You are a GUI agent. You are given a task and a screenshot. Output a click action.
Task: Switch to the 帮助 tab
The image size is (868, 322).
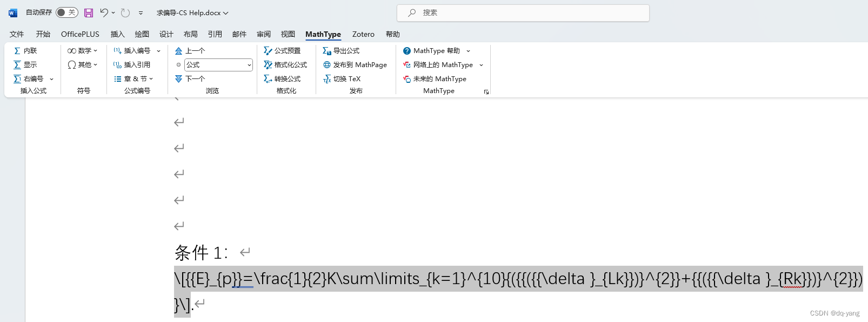[393, 34]
